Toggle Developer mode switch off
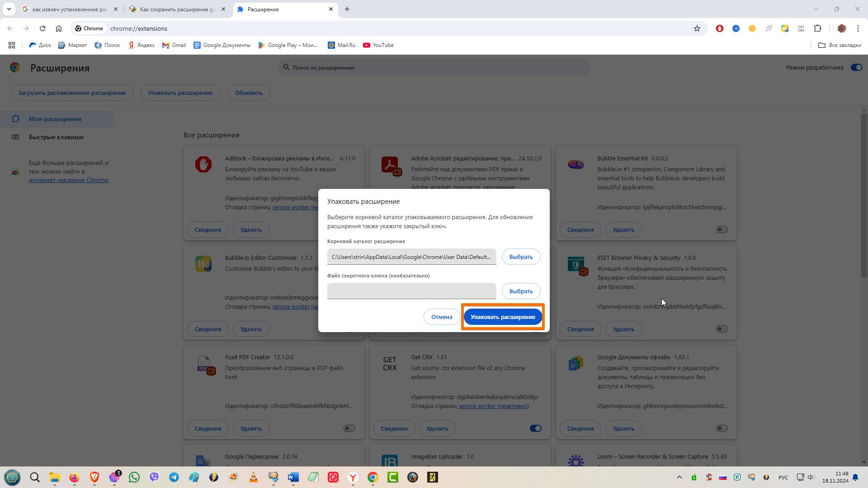This screenshot has width=868, height=488. coord(856,67)
